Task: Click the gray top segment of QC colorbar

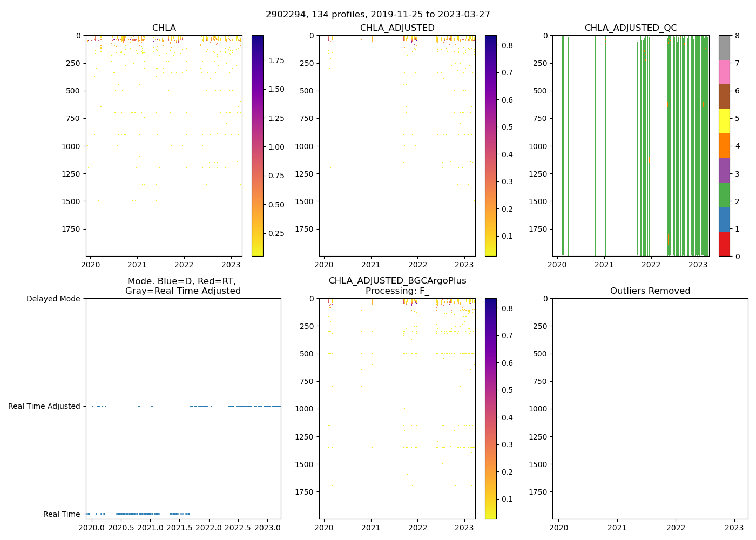Action: coord(724,48)
